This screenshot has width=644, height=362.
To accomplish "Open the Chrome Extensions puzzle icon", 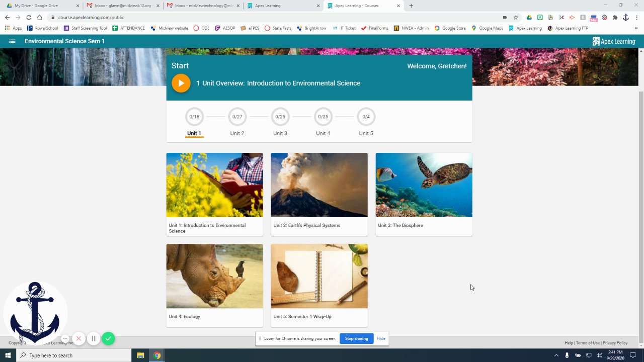I will (x=615, y=17).
